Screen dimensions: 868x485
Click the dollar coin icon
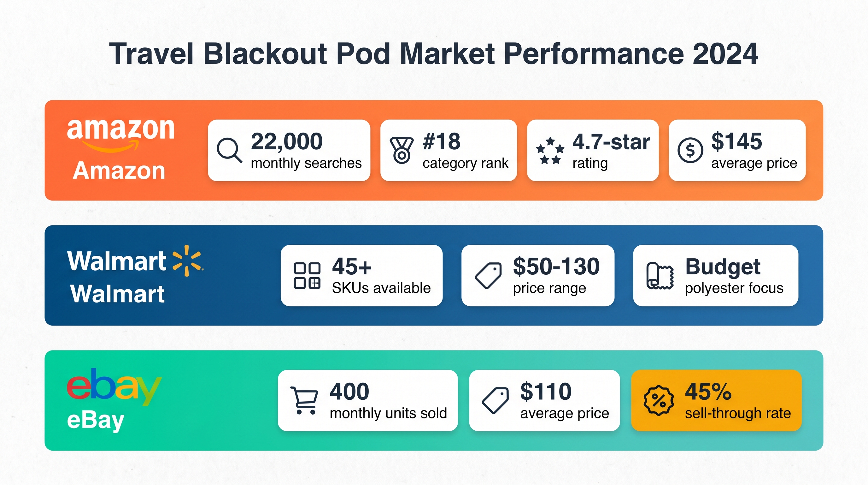click(690, 150)
